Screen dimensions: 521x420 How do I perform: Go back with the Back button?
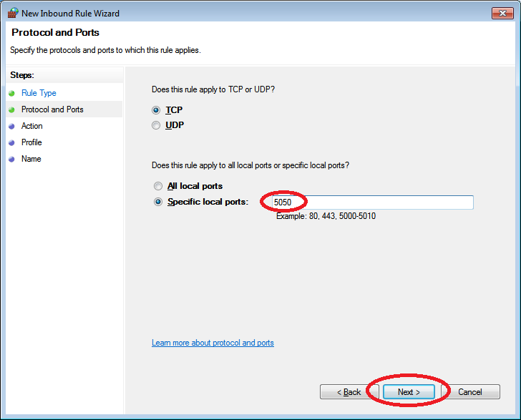(x=349, y=392)
